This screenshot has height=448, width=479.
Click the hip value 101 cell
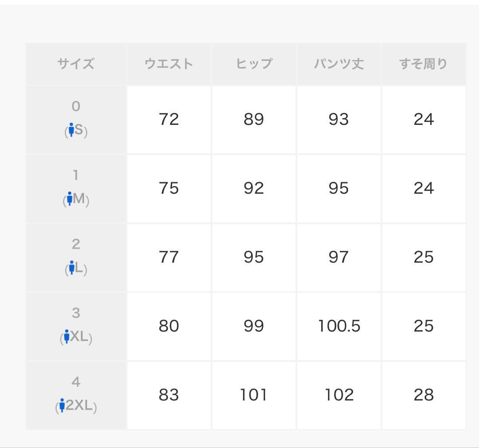(x=254, y=395)
